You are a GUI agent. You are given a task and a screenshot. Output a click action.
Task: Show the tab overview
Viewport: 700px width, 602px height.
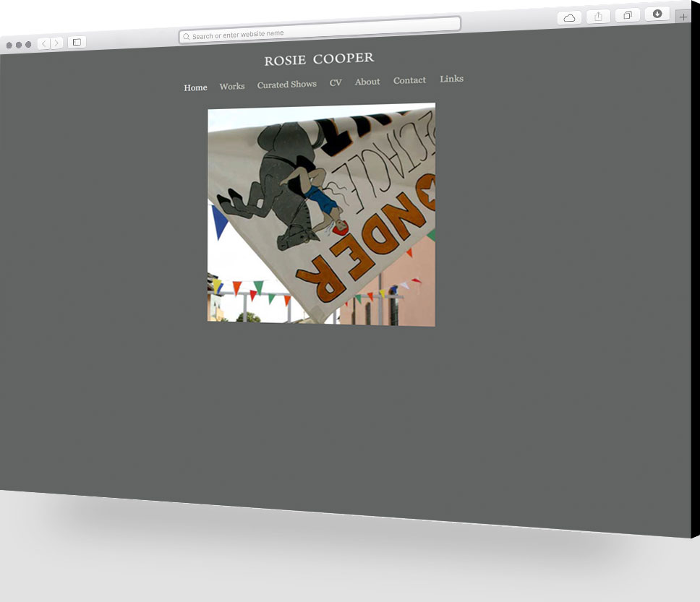coord(628,15)
